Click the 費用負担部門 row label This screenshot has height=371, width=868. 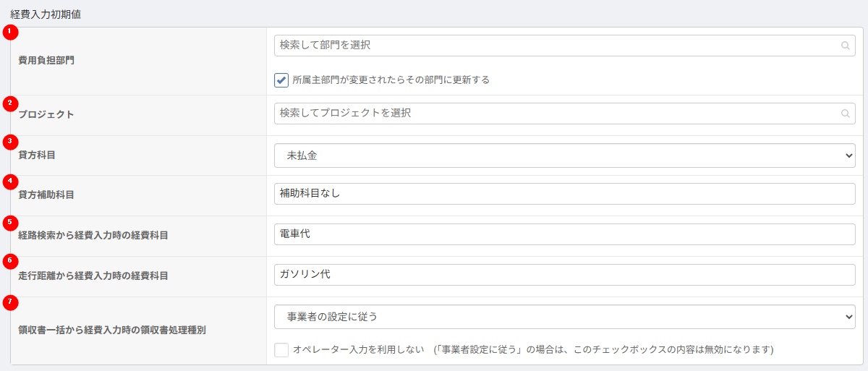46,61
